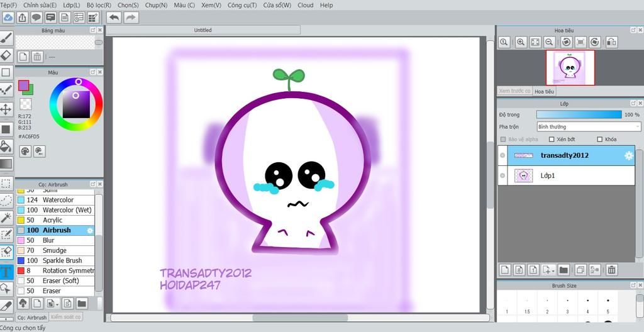
Task: Open the Airbrush brush settings gear
Action: (x=90, y=231)
